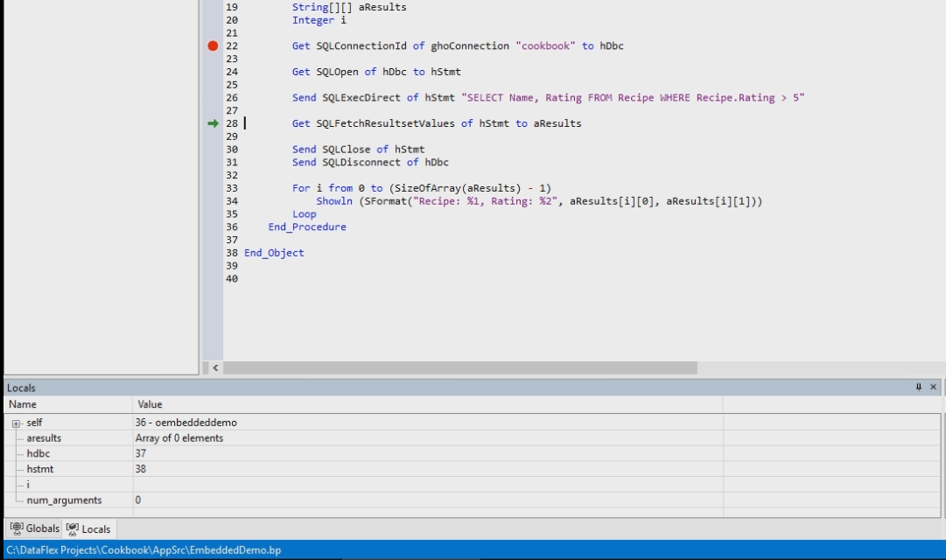
Task: Remove the breakpoint on line 22
Action: coord(213,45)
